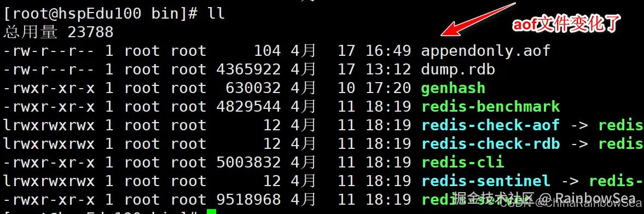Select the appendonly.aof file name
Viewport: 644px width, 214px height.
485,51
